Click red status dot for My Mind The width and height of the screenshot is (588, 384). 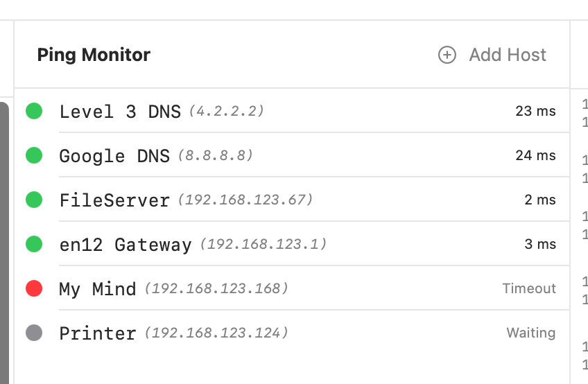point(34,288)
